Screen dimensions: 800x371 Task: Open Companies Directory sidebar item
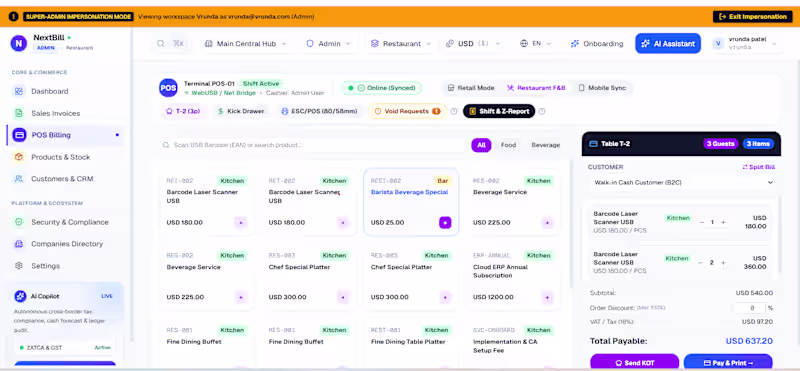(x=67, y=244)
